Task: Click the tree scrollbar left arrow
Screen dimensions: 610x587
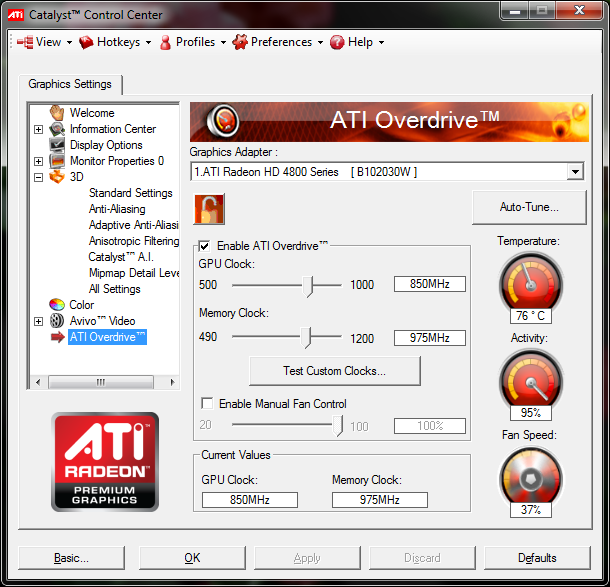Action: (x=38, y=382)
